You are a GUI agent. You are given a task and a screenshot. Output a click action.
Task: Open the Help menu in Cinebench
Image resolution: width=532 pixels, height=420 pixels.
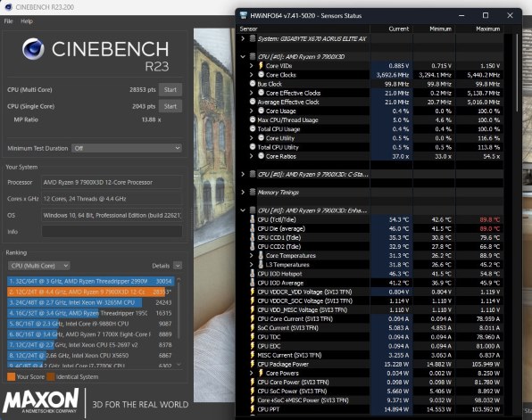coord(27,21)
